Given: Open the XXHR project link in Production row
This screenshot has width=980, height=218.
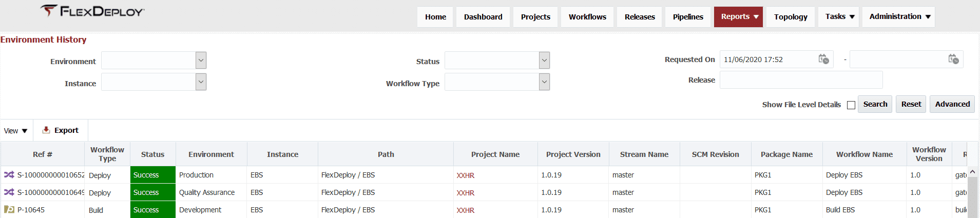Looking at the screenshot, I should [465, 175].
